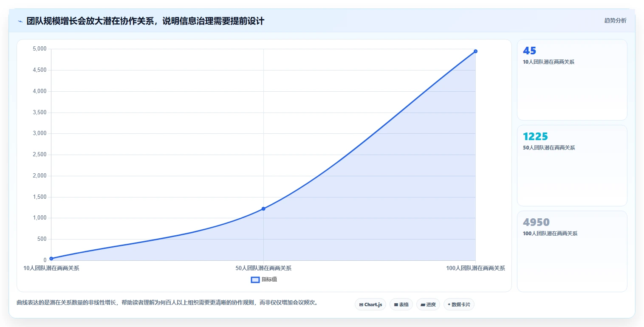This screenshot has width=644, height=327.
Task: Select the 50人 data point on the chart
Action: pyautogui.click(x=263, y=209)
